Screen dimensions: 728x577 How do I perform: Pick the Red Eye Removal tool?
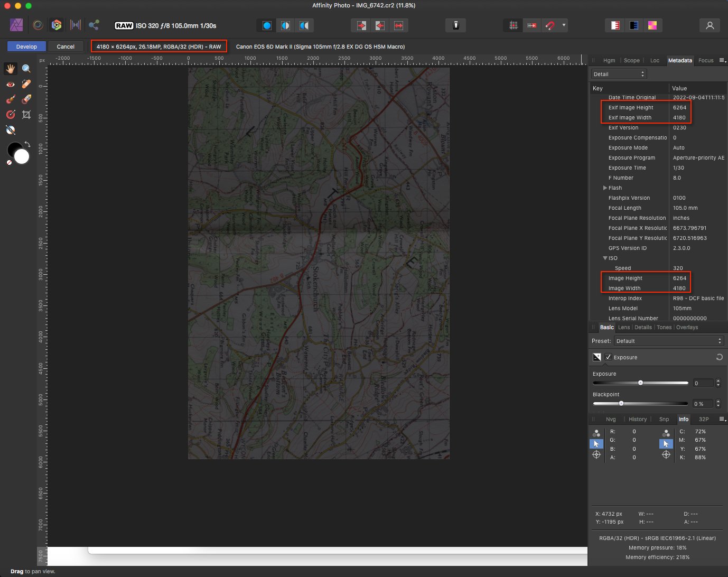point(11,84)
